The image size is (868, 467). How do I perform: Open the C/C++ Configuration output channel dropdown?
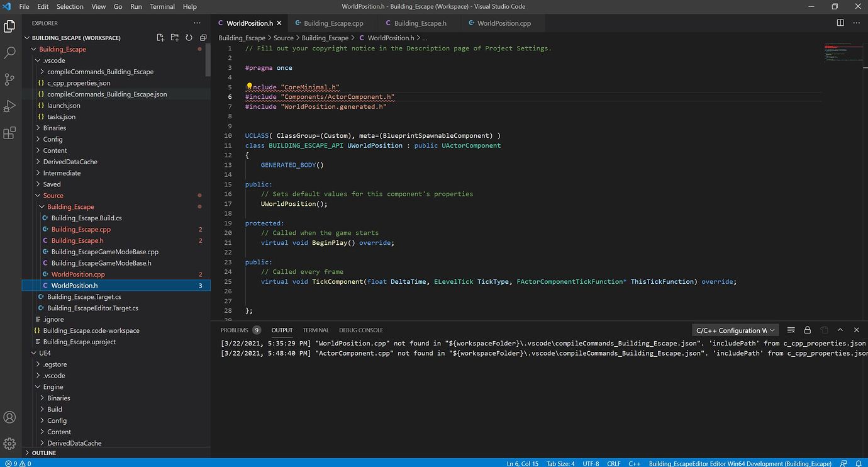click(735, 330)
